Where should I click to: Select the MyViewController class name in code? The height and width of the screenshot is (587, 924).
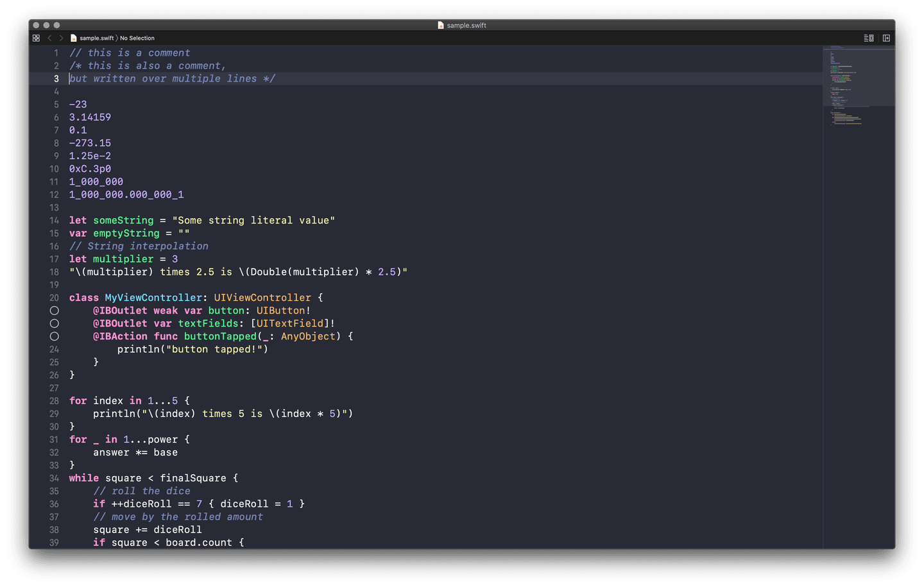tap(153, 297)
